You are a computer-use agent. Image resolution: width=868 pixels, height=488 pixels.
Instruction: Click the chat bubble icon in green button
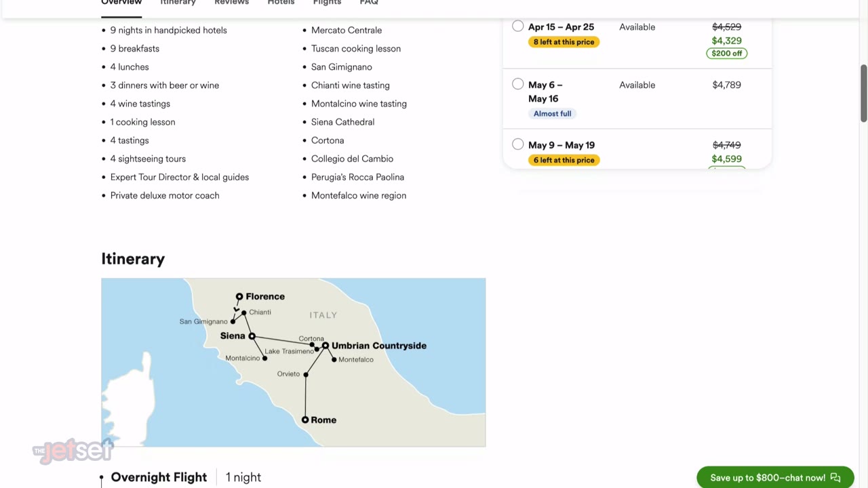click(835, 478)
